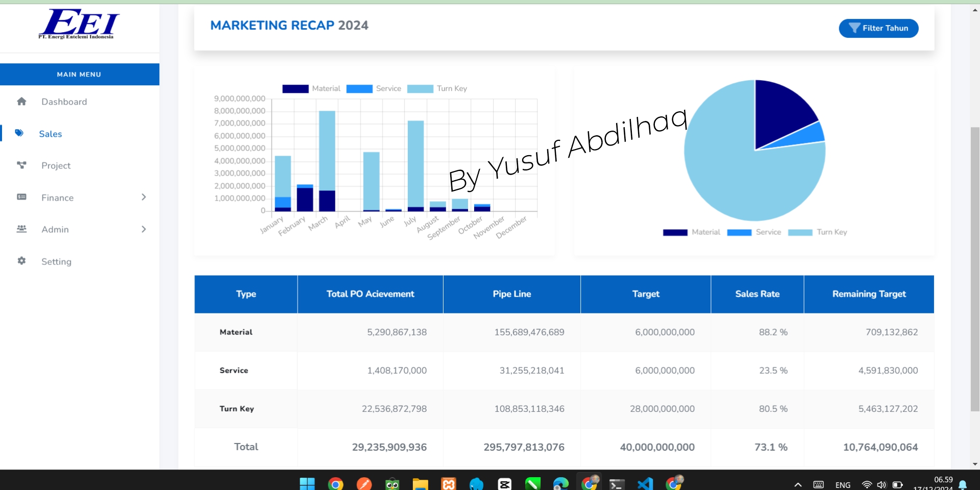Image resolution: width=980 pixels, height=490 pixels.
Task: Open XAMPP from the taskbar
Action: click(x=449, y=483)
